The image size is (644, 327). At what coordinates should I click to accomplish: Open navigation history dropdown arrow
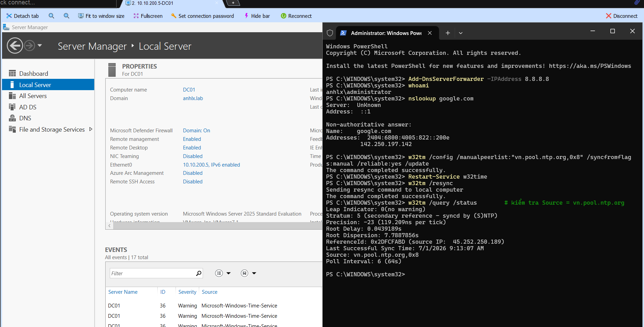(40, 45)
